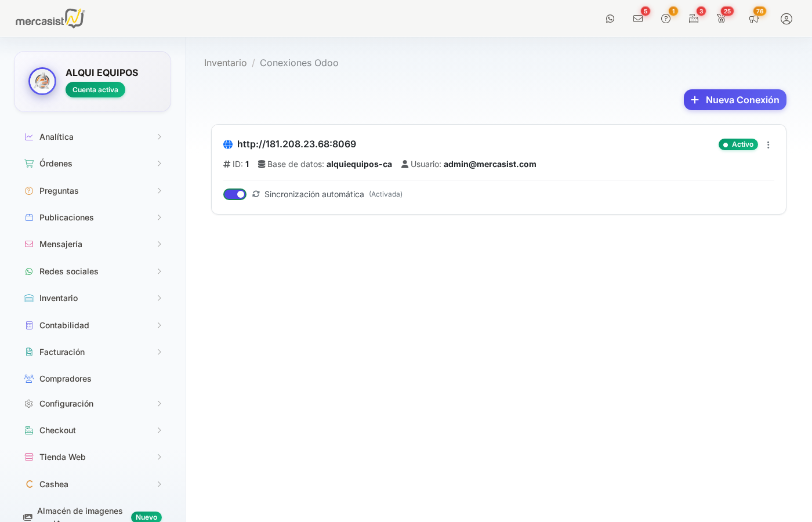Expand the Analítica menu chevron
The height and width of the screenshot is (522, 812).
click(159, 137)
